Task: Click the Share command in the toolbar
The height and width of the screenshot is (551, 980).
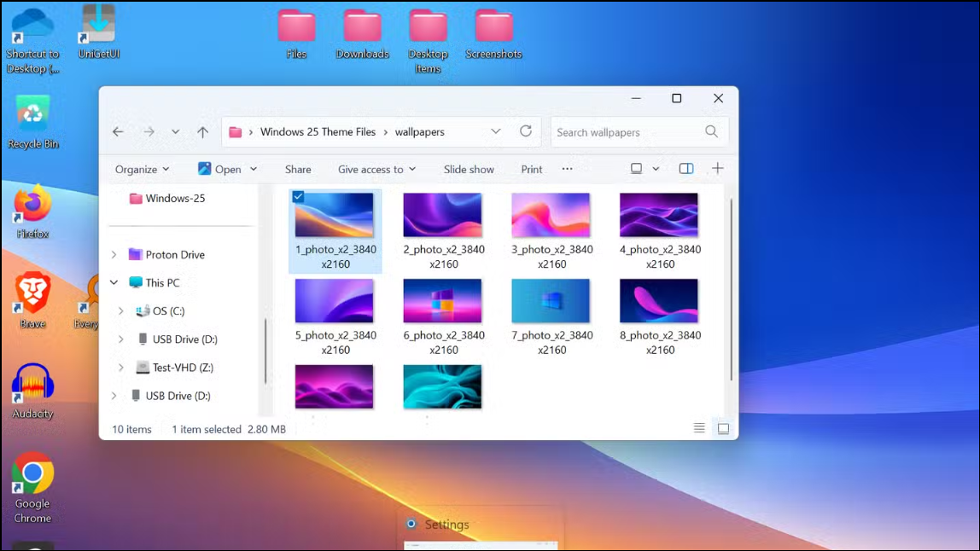Action: [x=297, y=169]
